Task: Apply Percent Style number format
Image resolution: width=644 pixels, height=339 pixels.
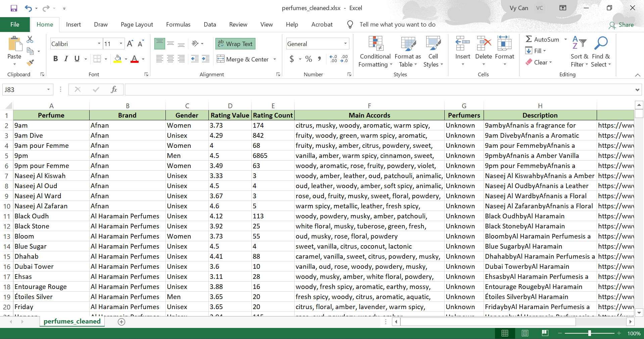Action: coord(309,59)
